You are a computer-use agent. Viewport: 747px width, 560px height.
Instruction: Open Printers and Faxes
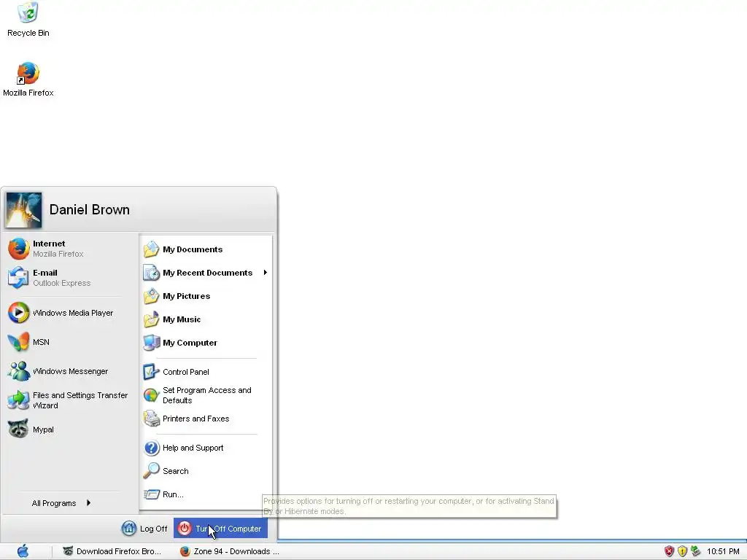click(206, 419)
